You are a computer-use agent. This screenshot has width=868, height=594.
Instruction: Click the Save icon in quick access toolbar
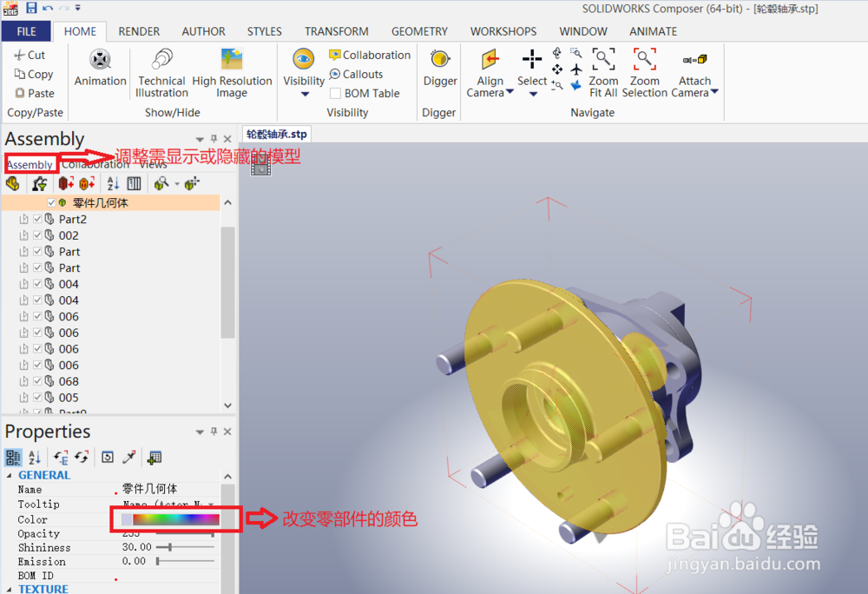tap(31, 8)
